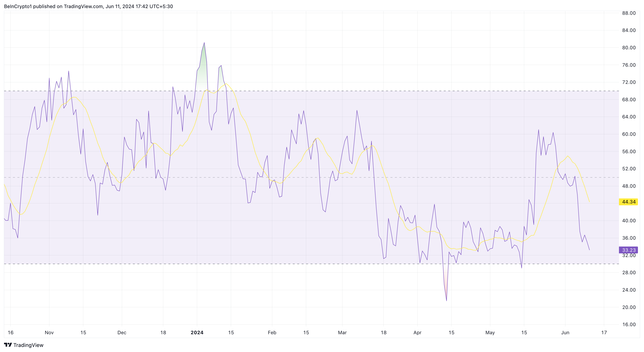
Task: Click the TradingView brand text link
Action: pos(28,345)
